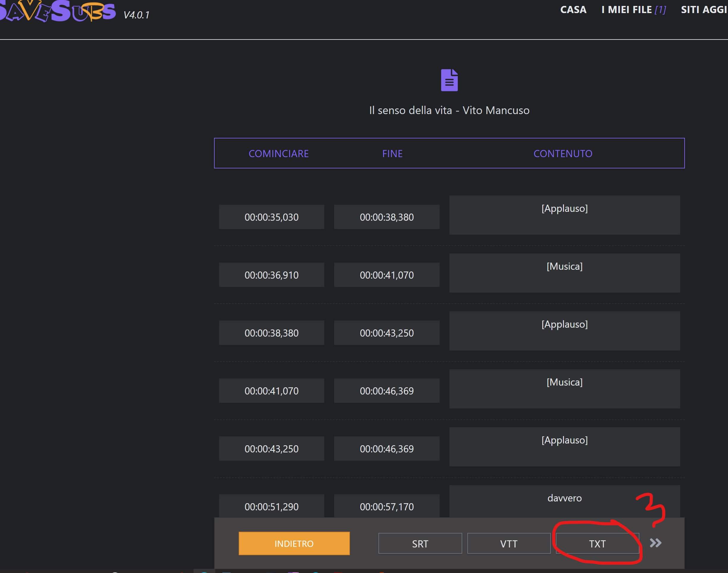728x573 pixels.
Task: Edit end time 00:00:43,250 in third row
Action: pos(386,333)
